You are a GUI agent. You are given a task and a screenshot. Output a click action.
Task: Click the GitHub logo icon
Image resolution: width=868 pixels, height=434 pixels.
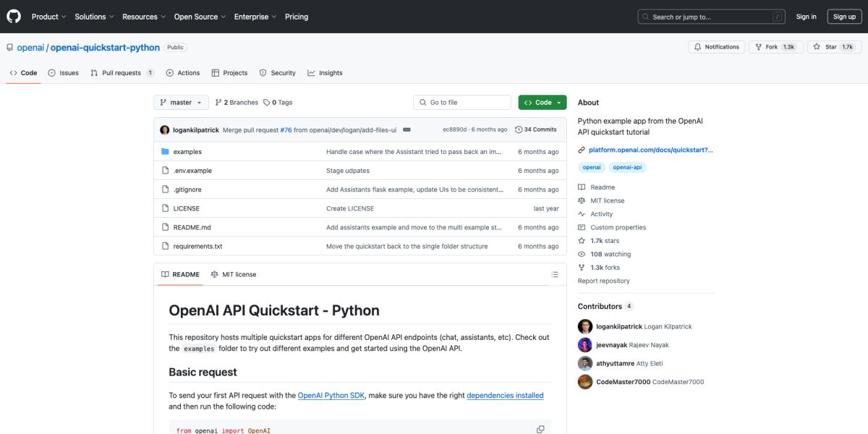13,16
